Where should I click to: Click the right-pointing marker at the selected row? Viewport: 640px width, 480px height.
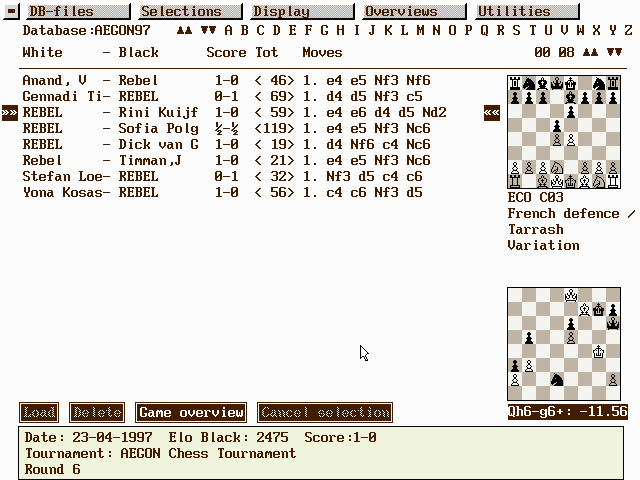click(x=9, y=113)
